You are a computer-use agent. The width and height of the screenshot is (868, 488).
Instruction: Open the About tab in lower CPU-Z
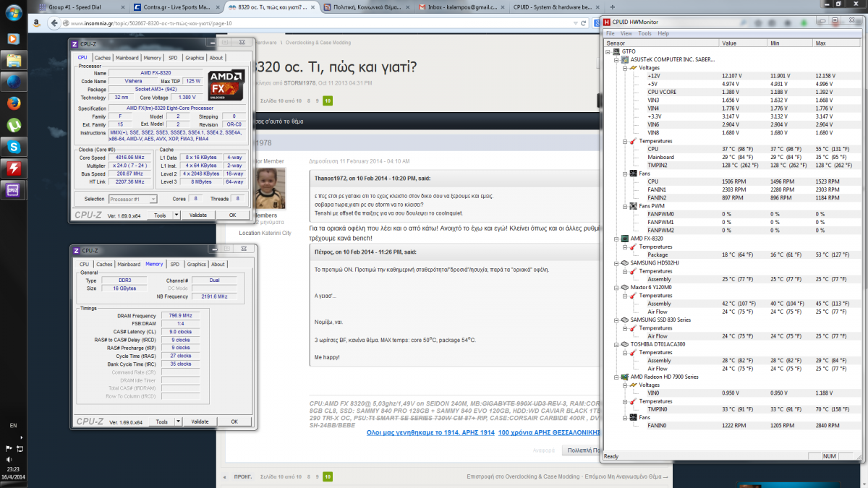click(218, 265)
